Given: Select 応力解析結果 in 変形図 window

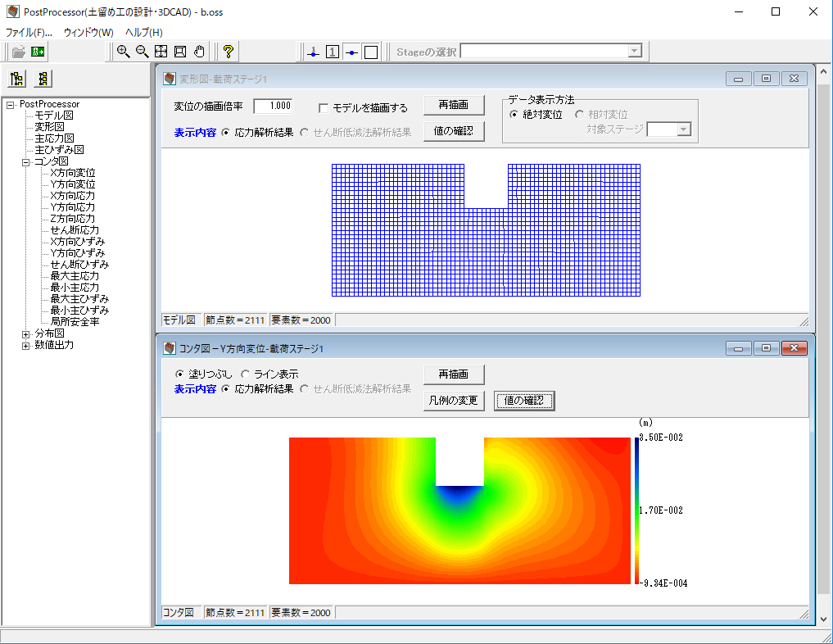Looking at the screenshot, I should 226,132.
